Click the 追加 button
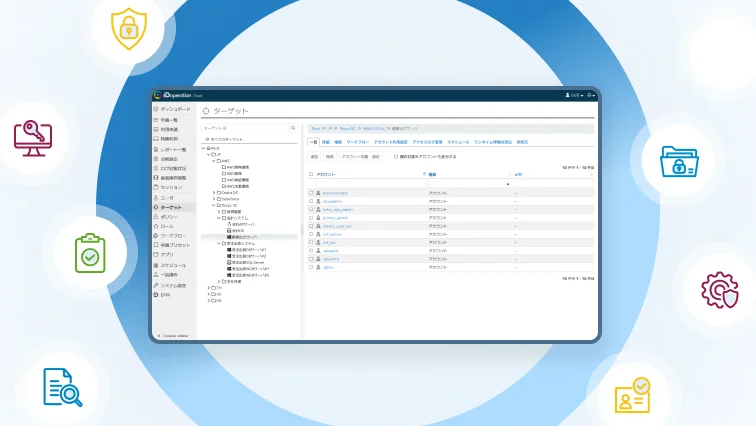Image resolution: width=756 pixels, height=426 pixels. [313, 156]
